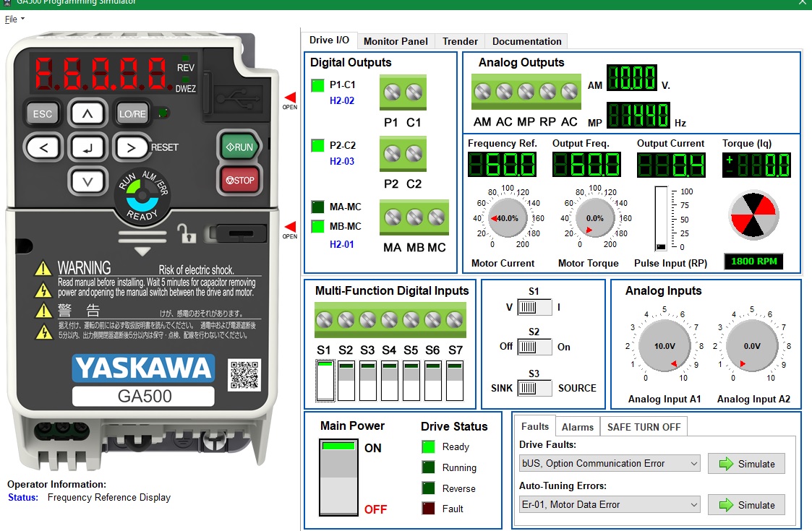Open the File menu
This screenshot has height=531, width=812.
pyautogui.click(x=14, y=20)
